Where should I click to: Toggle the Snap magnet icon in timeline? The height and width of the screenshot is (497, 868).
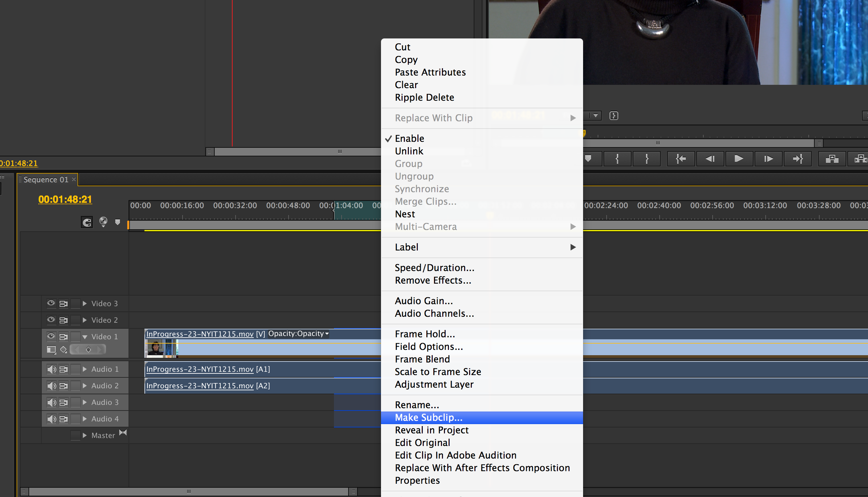coord(87,222)
